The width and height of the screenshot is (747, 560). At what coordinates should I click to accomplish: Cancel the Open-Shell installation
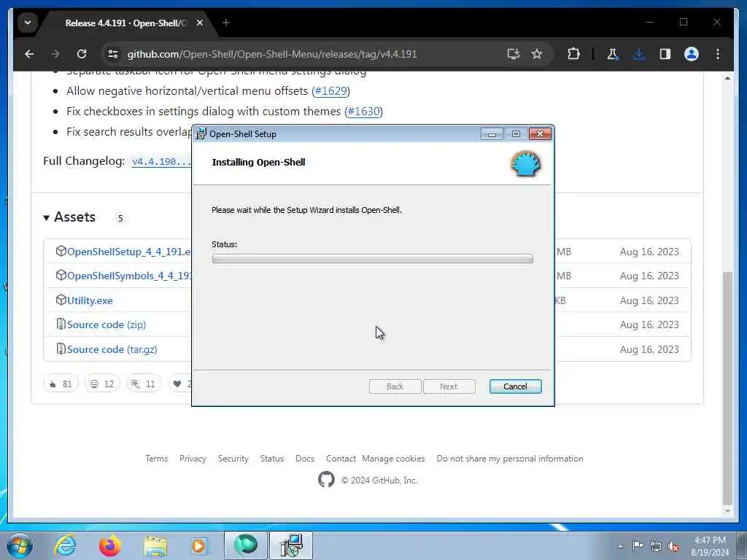pos(515,386)
